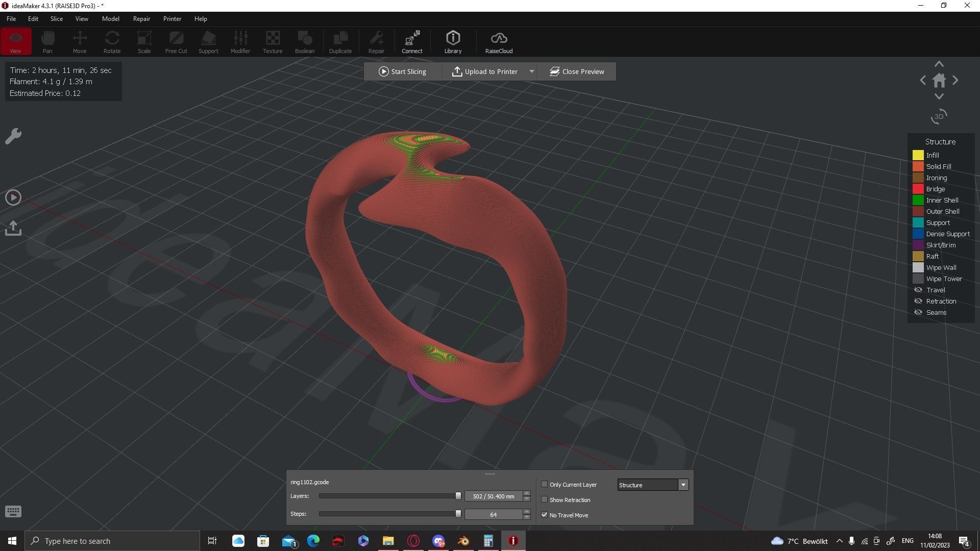Enable Show Retraction checkbox
The image size is (980, 551).
point(544,499)
